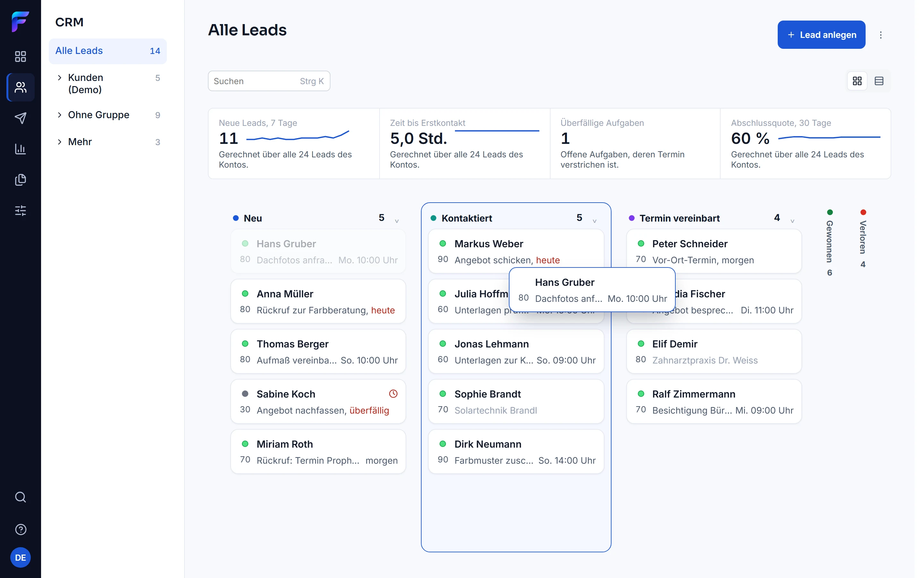Expand the collapsed Verloren column
This screenshot has height=578, width=924.
tap(863, 239)
